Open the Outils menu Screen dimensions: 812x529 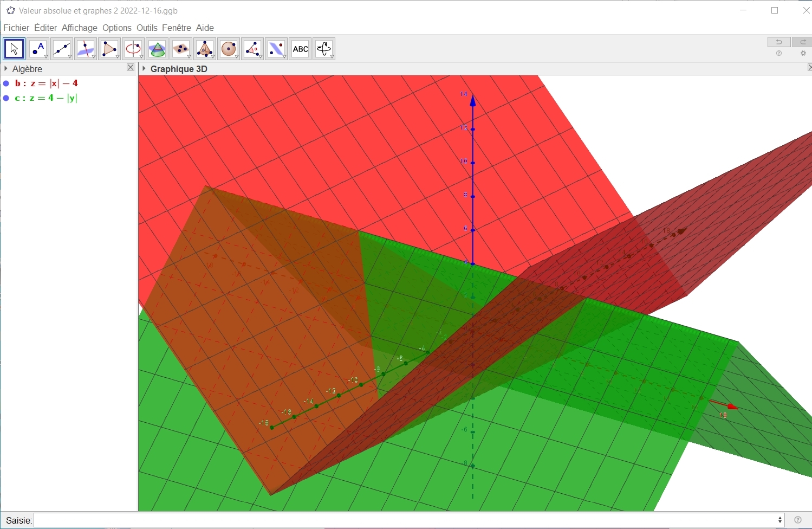pos(147,28)
